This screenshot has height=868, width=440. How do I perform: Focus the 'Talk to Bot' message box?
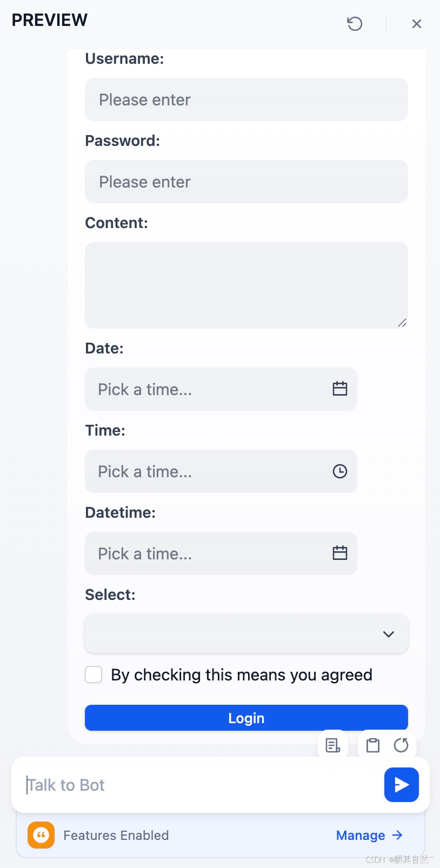tap(200, 785)
